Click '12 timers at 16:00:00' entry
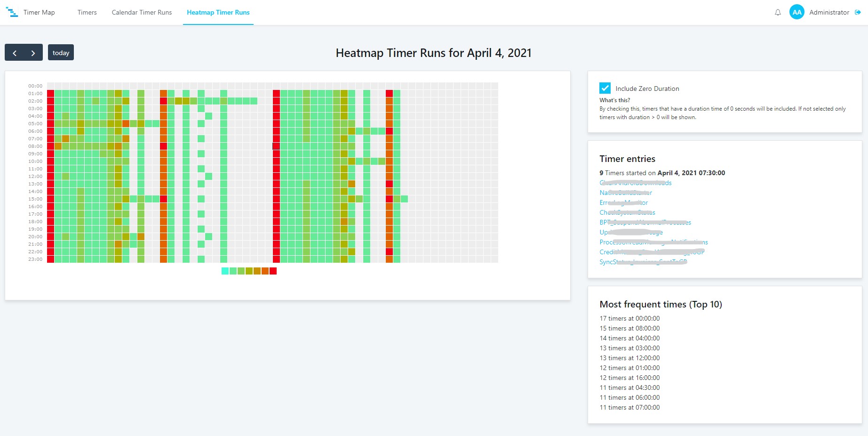Viewport: 868px width, 436px height. click(x=629, y=378)
